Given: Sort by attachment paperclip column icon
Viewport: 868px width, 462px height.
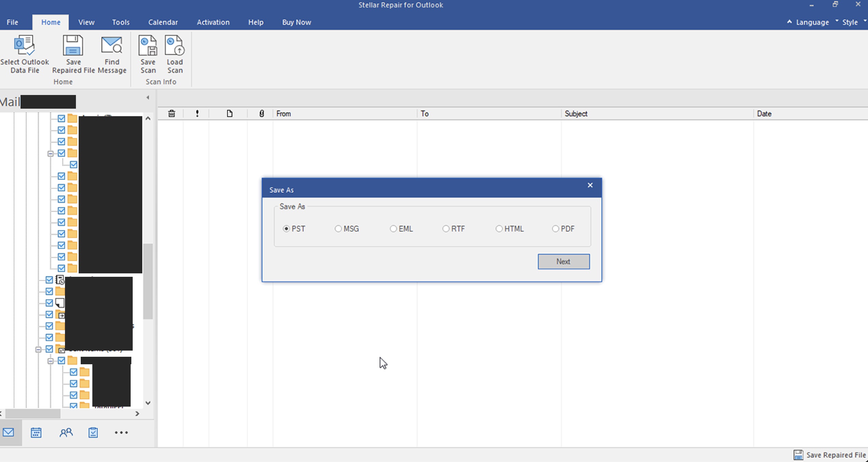Looking at the screenshot, I should (x=262, y=114).
